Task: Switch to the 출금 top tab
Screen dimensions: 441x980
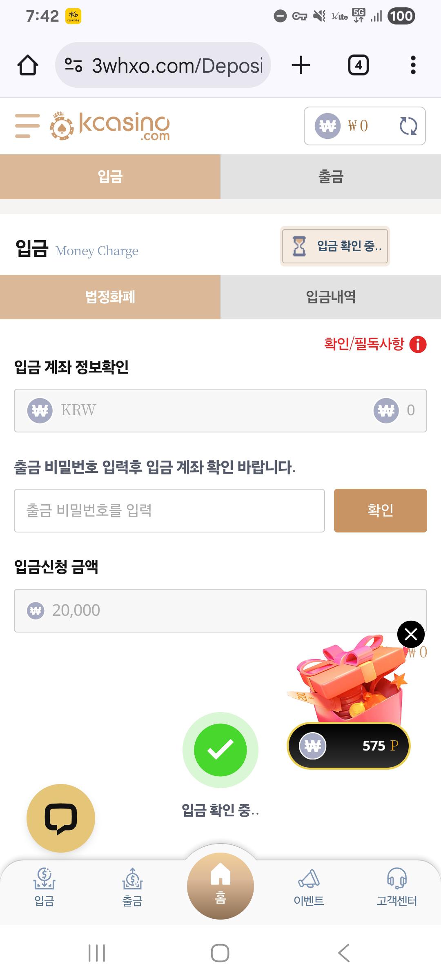Action: point(331,177)
